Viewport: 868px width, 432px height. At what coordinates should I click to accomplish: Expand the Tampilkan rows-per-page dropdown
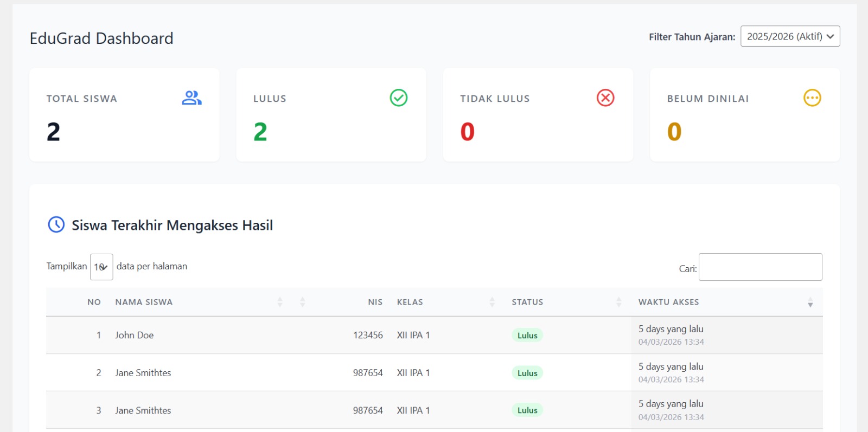tap(101, 267)
